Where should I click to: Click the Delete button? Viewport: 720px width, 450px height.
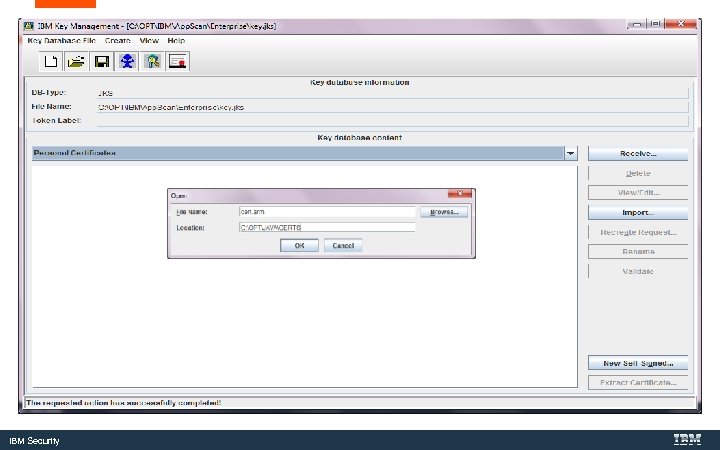[x=638, y=173]
